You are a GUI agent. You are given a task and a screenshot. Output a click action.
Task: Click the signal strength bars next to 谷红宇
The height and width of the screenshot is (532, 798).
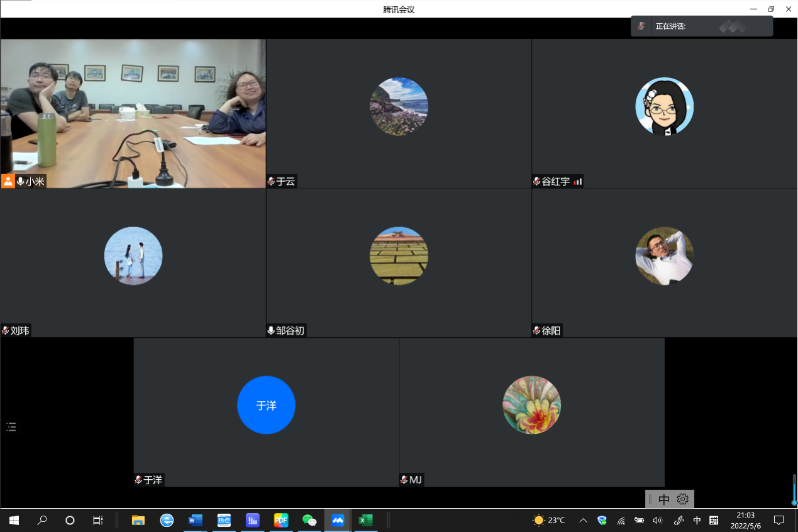click(578, 182)
